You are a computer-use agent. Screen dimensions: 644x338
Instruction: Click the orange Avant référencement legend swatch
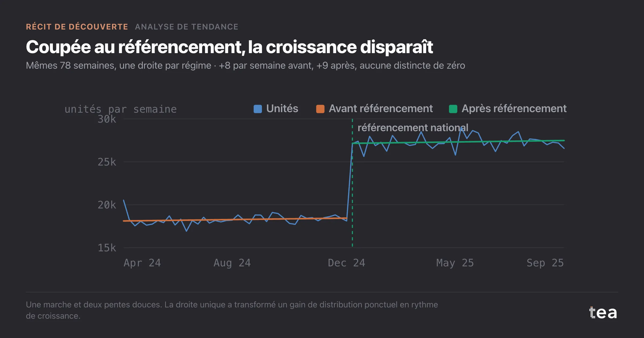click(x=320, y=109)
